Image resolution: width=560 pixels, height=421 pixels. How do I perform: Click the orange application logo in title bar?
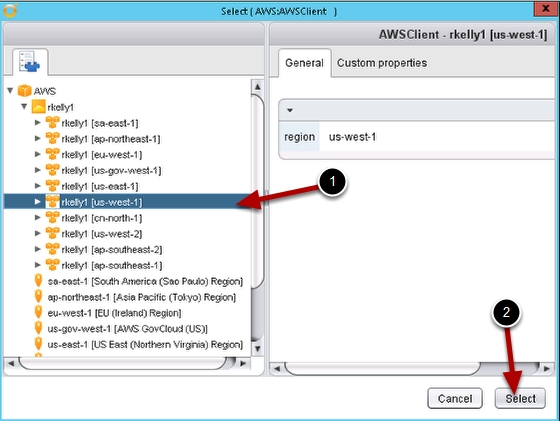point(10,11)
